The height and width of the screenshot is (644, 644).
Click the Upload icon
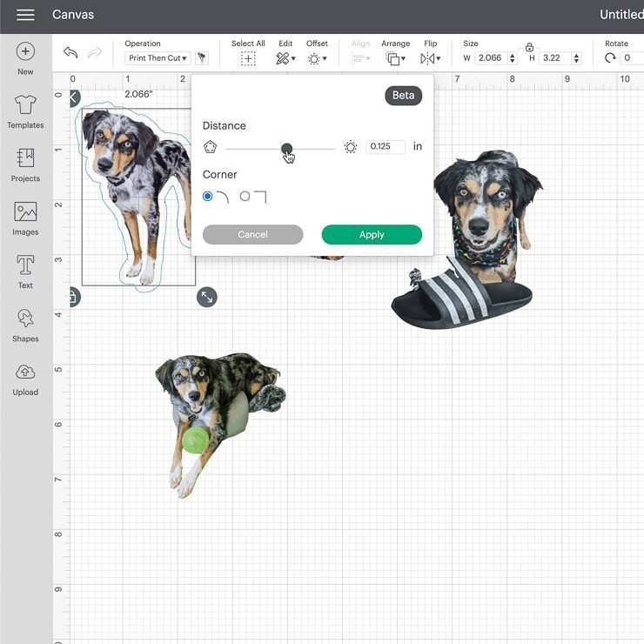tap(25, 373)
